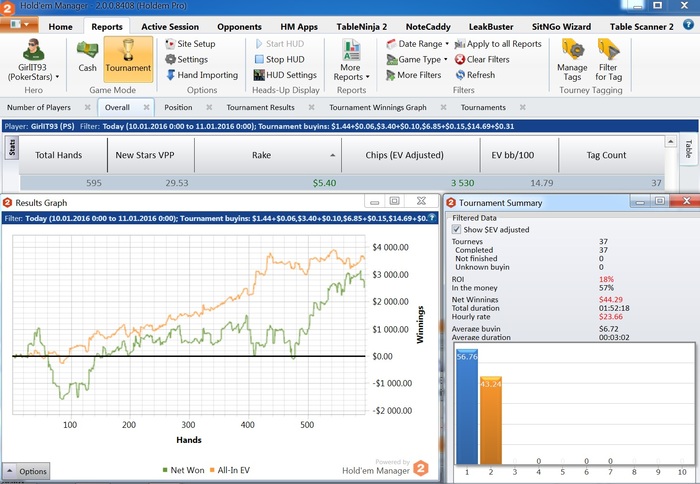
Task: Click the Net Won legend entry
Action: tap(183, 470)
